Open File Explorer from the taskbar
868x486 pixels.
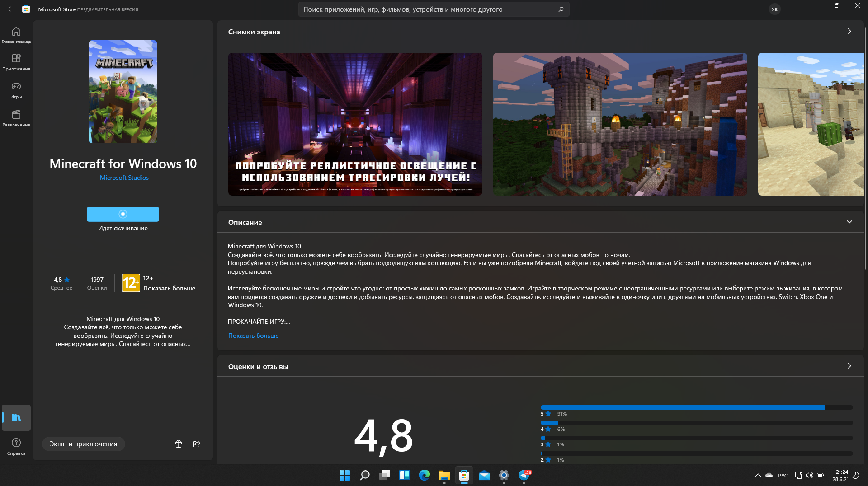point(444,475)
